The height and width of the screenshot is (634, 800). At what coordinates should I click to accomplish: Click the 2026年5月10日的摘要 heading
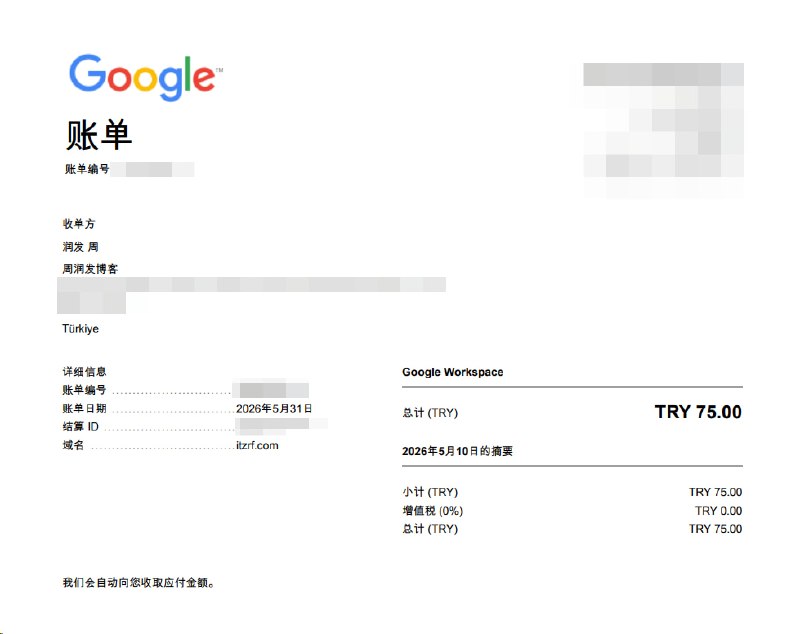(457, 451)
